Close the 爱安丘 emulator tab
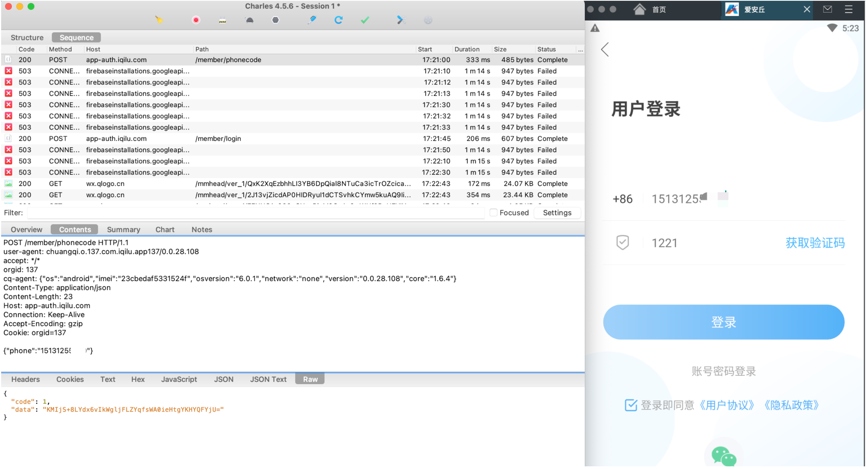This screenshot has height=469, width=868. 807,9
